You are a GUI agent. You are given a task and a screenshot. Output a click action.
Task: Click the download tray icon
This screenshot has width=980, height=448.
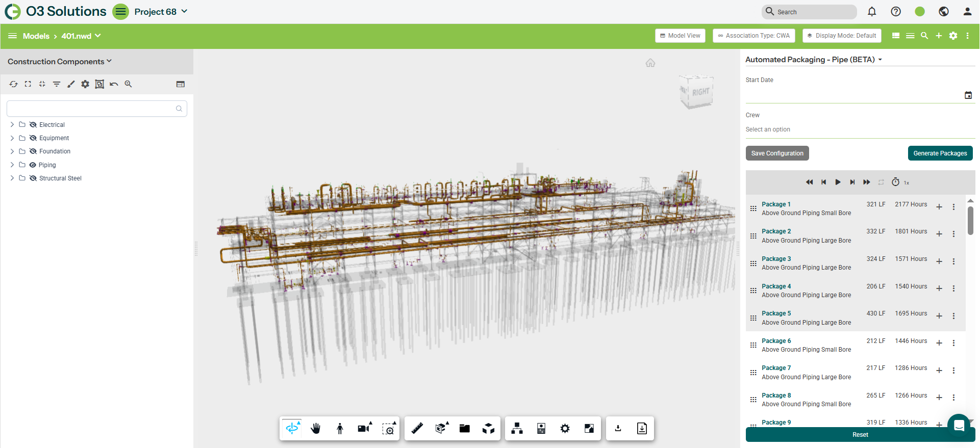coord(618,429)
